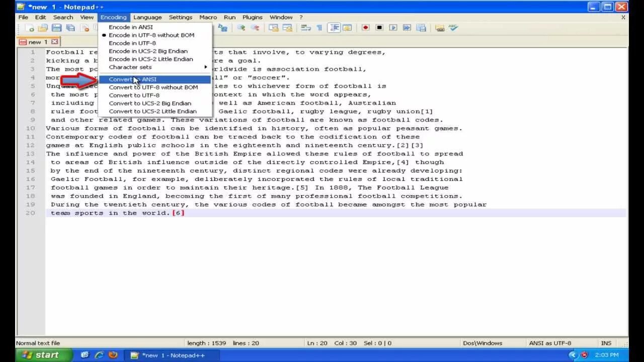Screen dimensions: 644x362
Task: Toggle Show All Characters pilcrow icon
Action: [x=319, y=28]
